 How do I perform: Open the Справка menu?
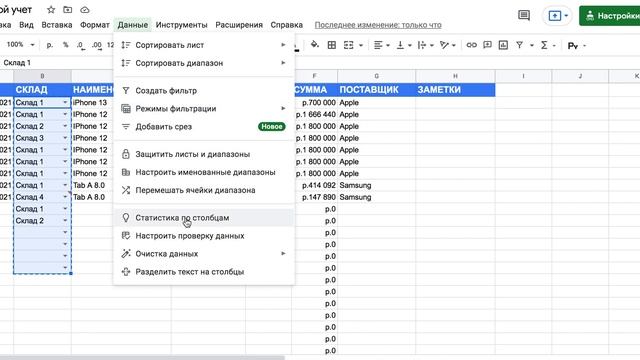[x=287, y=25]
